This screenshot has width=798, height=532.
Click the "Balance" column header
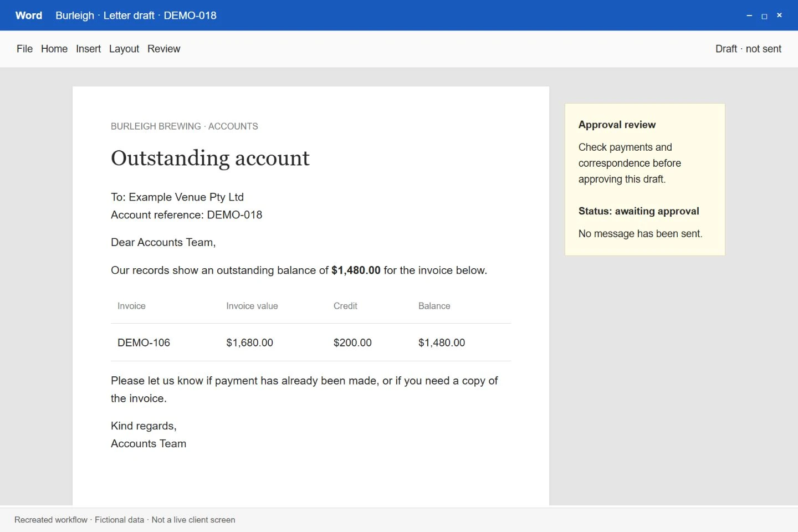pos(434,306)
